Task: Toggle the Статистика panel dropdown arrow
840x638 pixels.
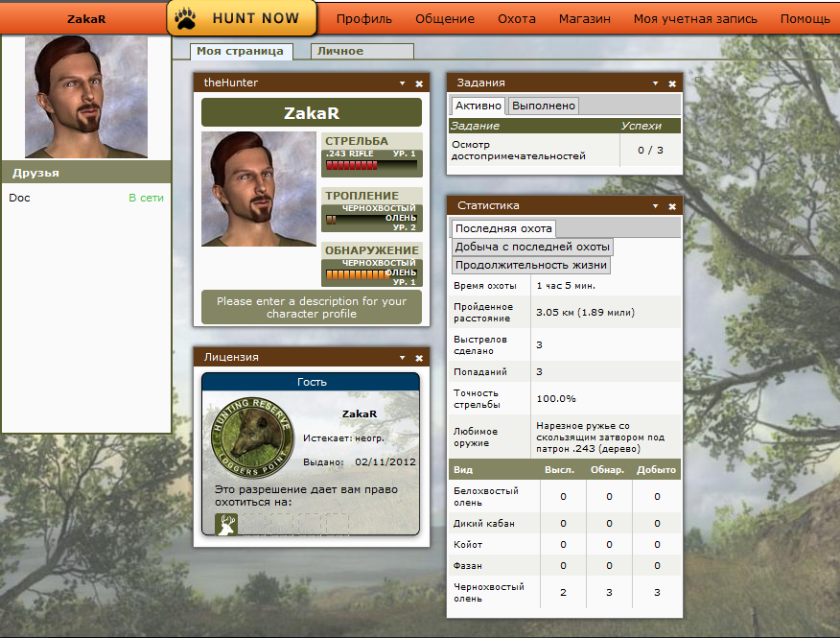Action: click(655, 206)
